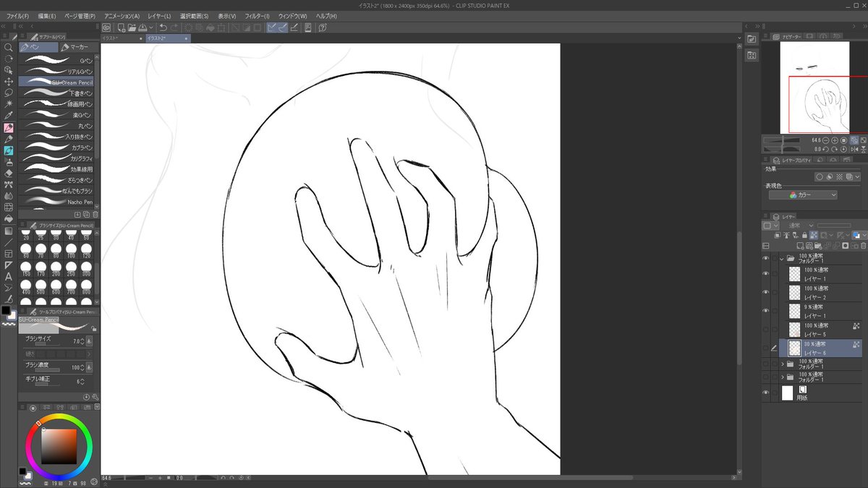Toggle visibility of the top フォルダー 1
This screenshot has width=868, height=488.
[x=766, y=258]
